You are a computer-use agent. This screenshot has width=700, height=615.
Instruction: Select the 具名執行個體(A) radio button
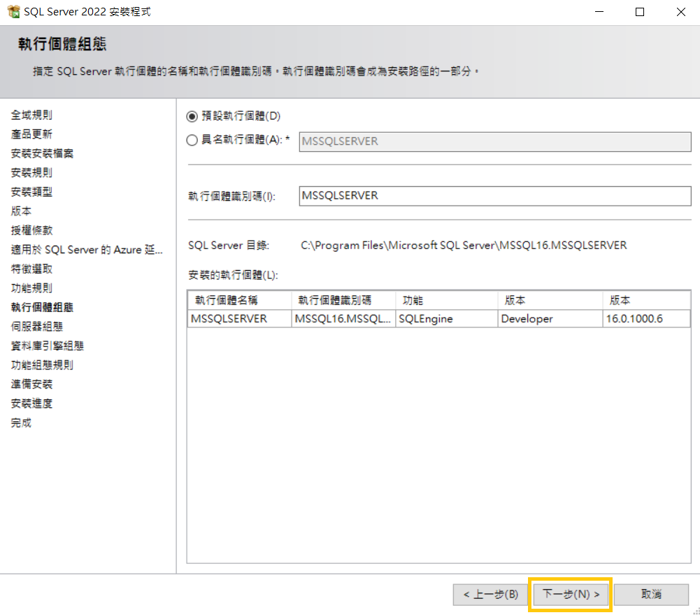[x=192, y=140]
